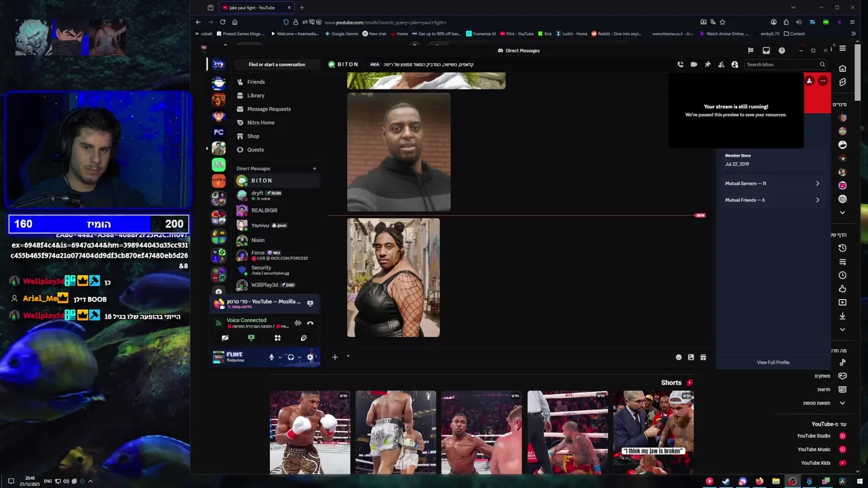Viewport: 868px width, 488px height.
Task: Start a video call in Discord
Action: tap(694, 64)
